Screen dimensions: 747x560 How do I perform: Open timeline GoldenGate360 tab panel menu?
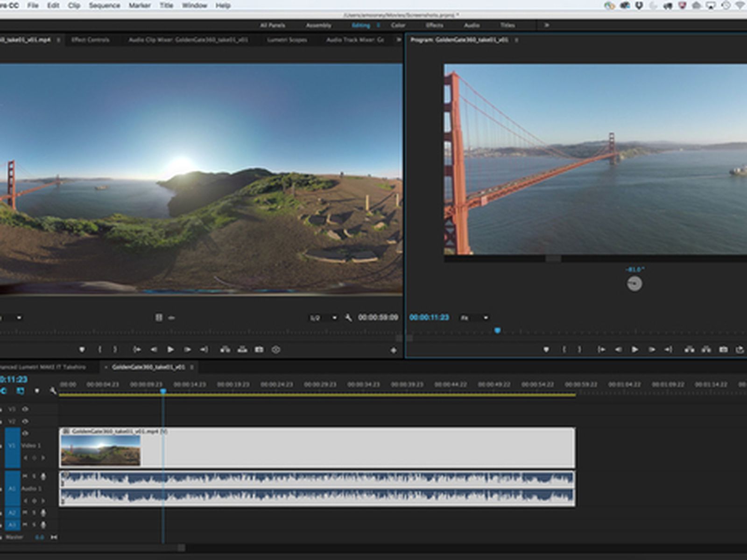point(191,367)
